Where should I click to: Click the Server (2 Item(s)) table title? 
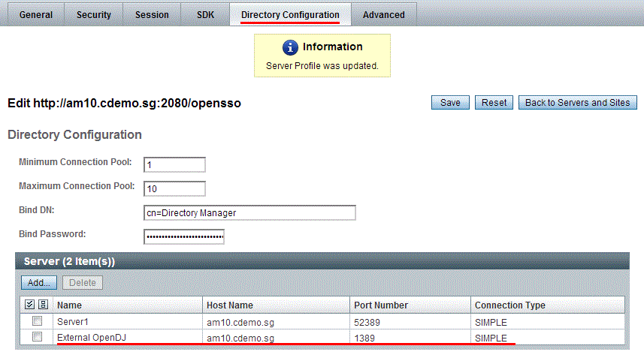coord(69,261)
